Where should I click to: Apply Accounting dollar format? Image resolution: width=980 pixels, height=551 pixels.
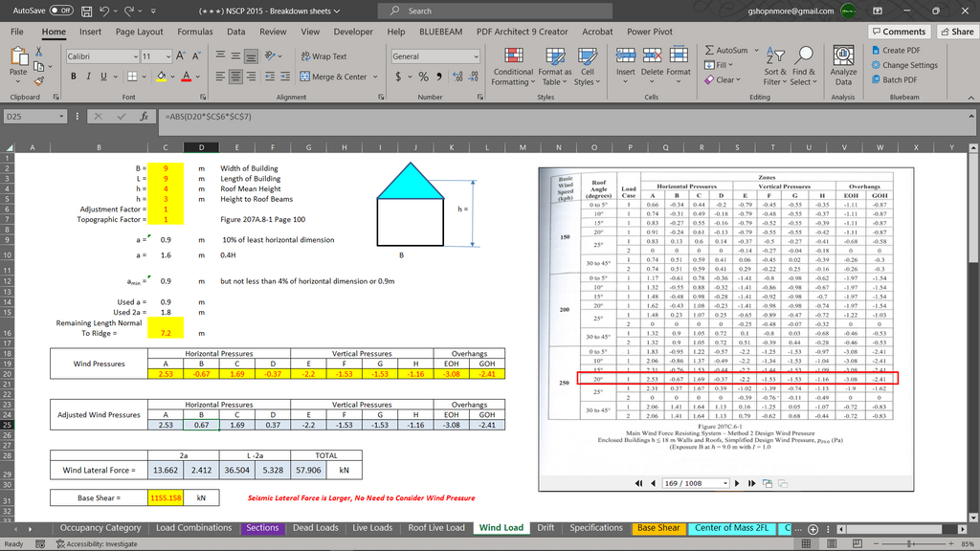(x=398, y=77)
